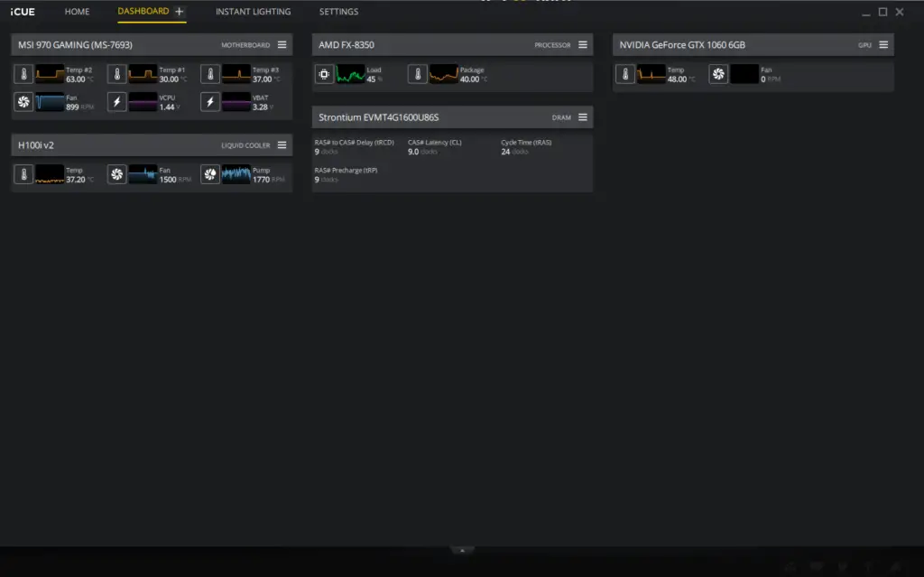Screen dimensions: 924x577
Task: Click the H100i v2 Pump icon
Action: click(209, 174)
